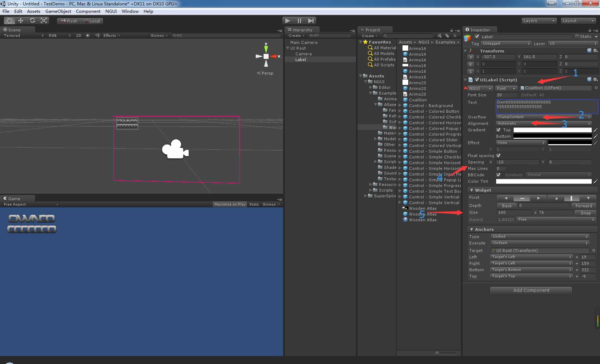This screenshot has width=600, height=364.
Task: Disable the UILabel script checkbox
Action: pyautogui.click(x=477, y=80)
